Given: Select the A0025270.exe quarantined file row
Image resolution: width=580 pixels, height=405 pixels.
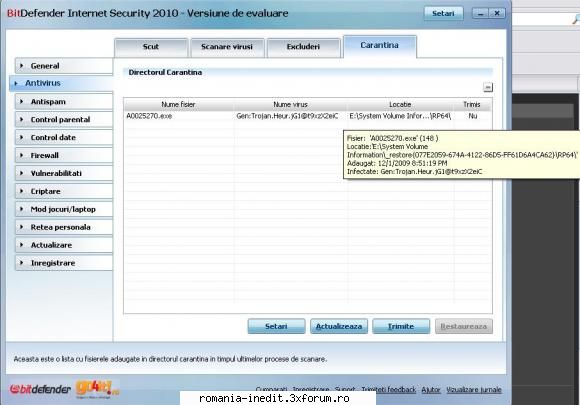Looking at the screenshot, I should tap(308, 116).
